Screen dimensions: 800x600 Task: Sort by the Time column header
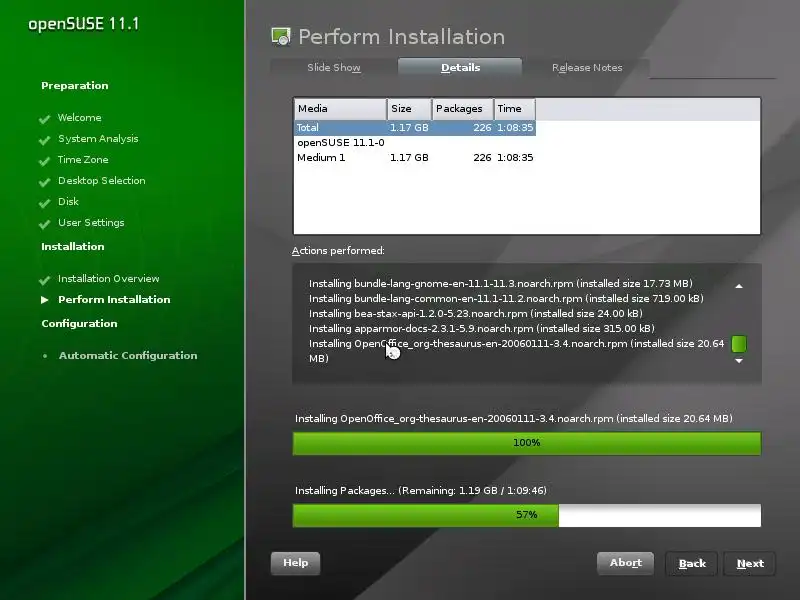click(x=514, y=109)
